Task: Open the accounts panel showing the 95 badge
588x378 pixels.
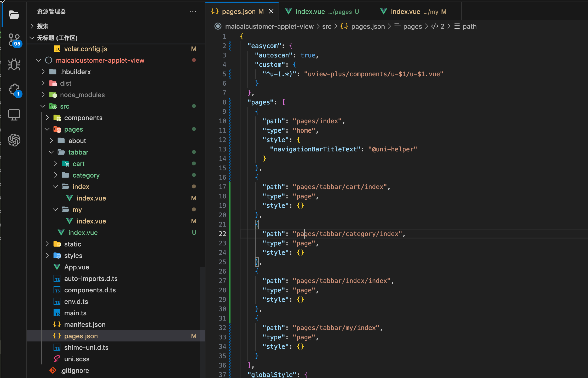Action: 14,40
